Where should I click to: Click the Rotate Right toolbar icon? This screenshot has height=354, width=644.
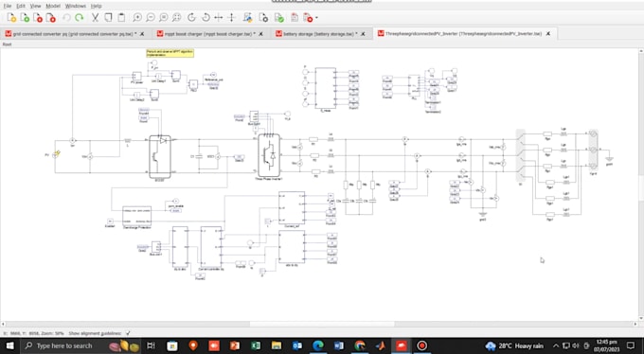click(x=191, y=17)
